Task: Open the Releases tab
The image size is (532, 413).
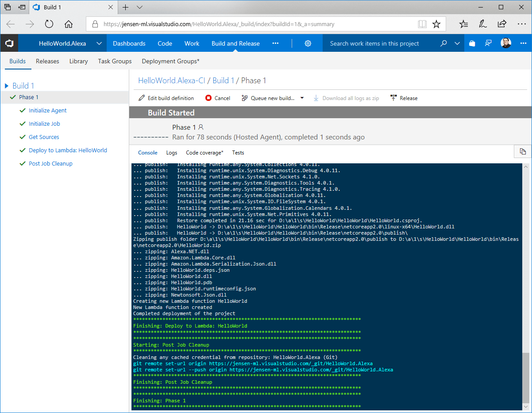Action: [x=47, y=61]
